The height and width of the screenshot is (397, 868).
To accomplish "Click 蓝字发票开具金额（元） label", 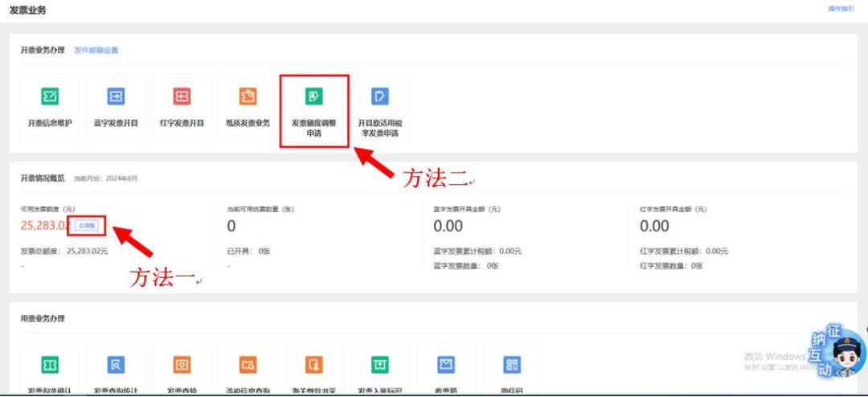I will click(467, 210).
